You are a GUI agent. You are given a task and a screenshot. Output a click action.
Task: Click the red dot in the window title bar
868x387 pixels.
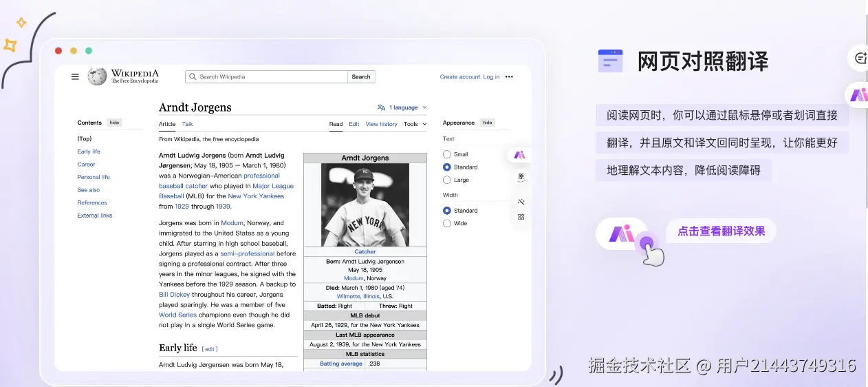(58, 51)
